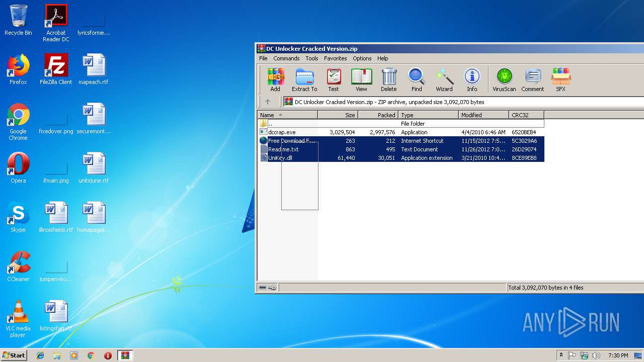The image size is (644, 362).
Task: Open the Comment tool
Action: [533, 80]
